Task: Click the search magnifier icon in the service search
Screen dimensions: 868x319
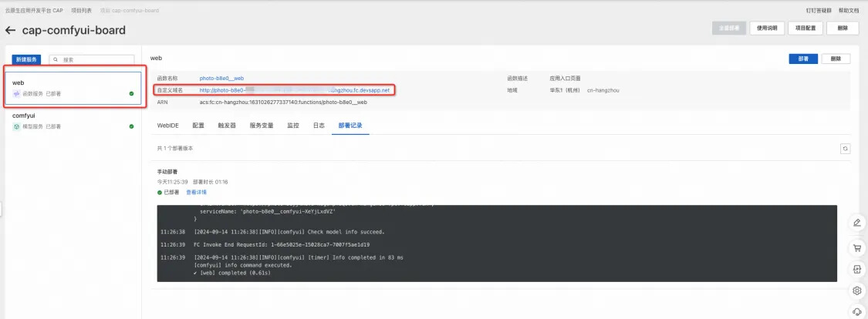Action: tap(56, 59)
